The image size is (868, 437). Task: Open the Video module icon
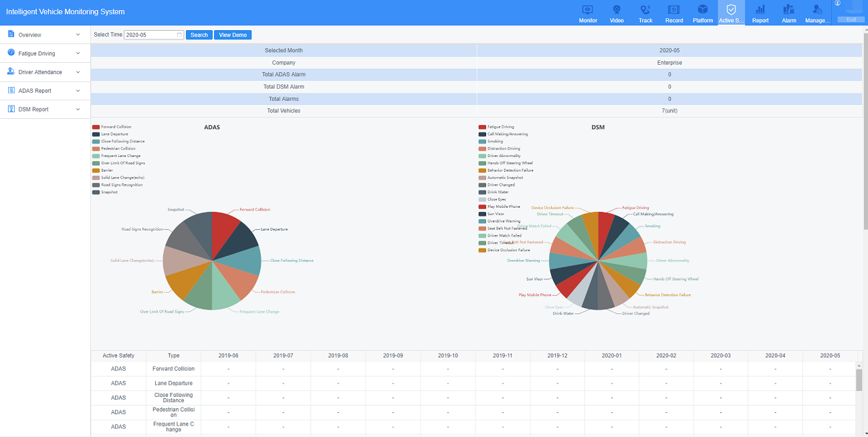click(x=617, y=9)
